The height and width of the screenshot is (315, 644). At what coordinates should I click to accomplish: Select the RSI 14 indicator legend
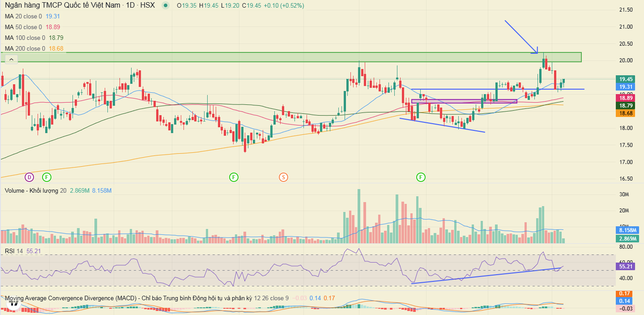pos(13,251)
